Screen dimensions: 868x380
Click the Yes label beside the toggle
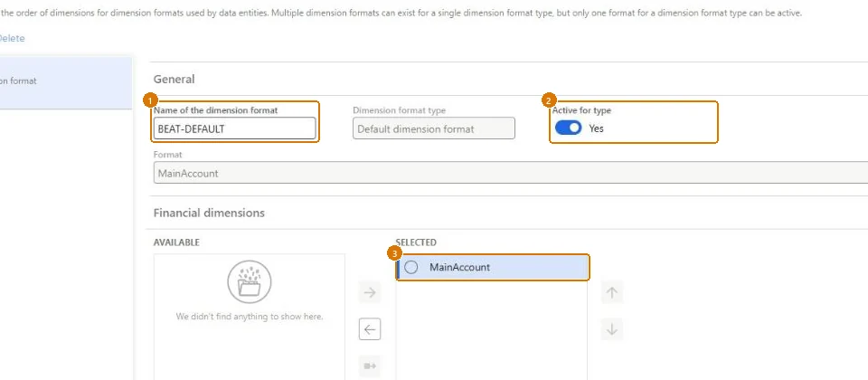[596, 128]
